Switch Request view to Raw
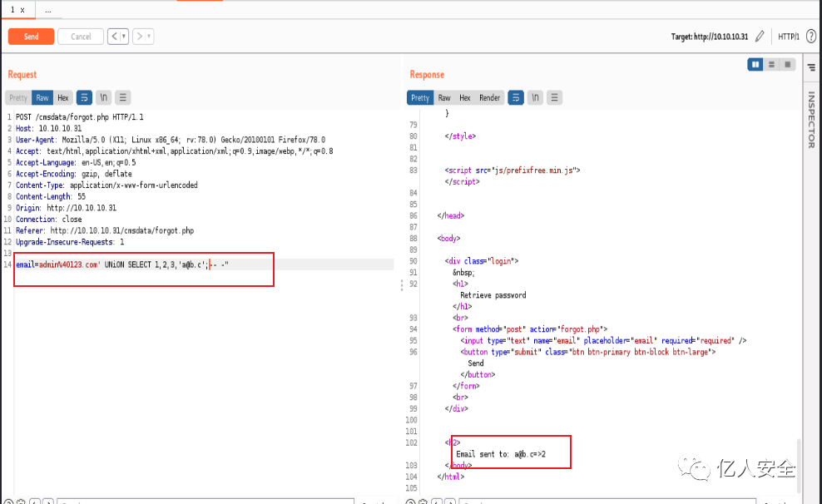The image size is (822, 504). coord(42,98)
